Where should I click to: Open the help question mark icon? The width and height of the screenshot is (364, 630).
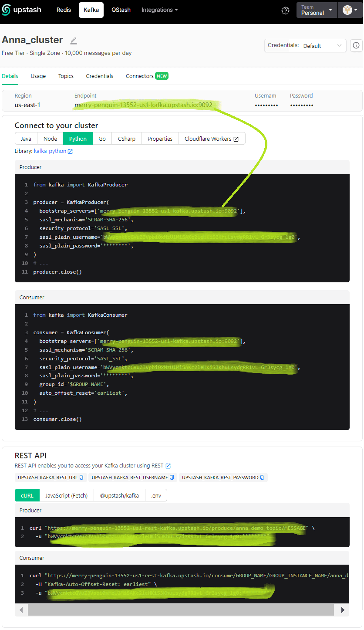286,10
